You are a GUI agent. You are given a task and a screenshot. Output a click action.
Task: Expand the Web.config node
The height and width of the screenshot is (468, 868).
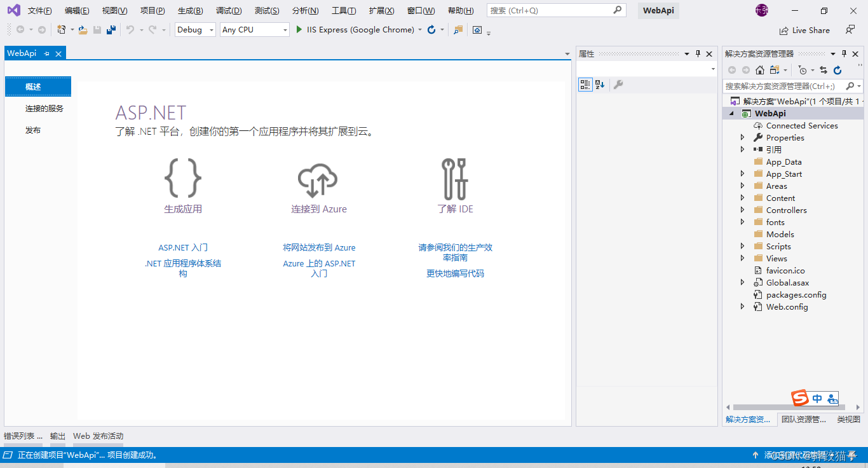pos(742,306)
